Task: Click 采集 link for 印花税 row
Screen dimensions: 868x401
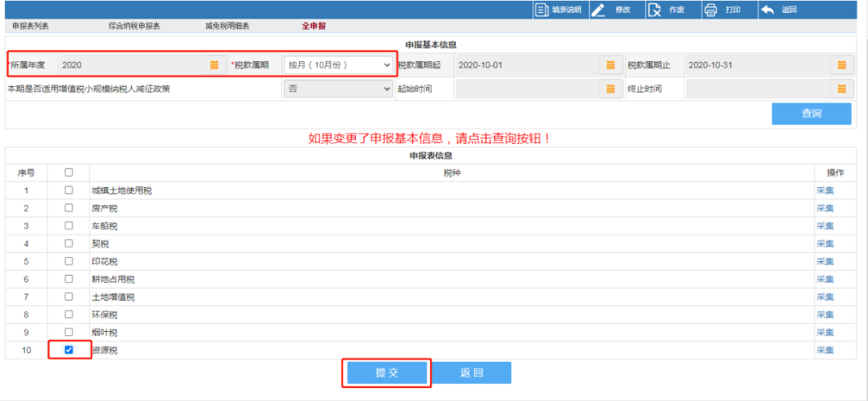Action: 825,261
